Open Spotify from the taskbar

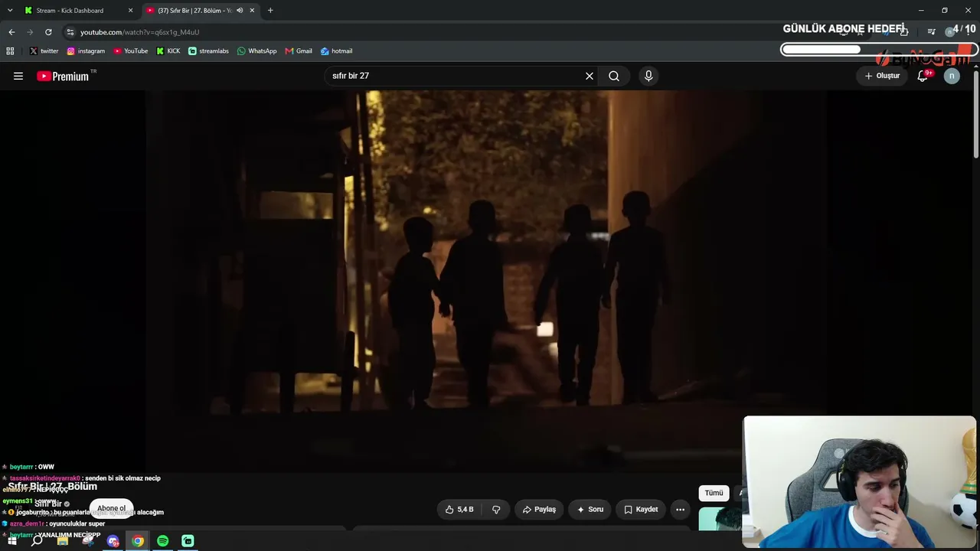163,541
